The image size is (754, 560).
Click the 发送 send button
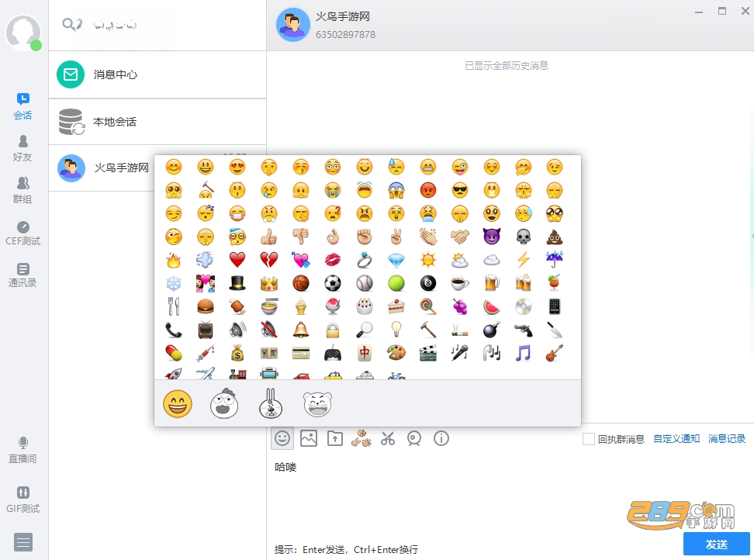click(x=717, y=544)
